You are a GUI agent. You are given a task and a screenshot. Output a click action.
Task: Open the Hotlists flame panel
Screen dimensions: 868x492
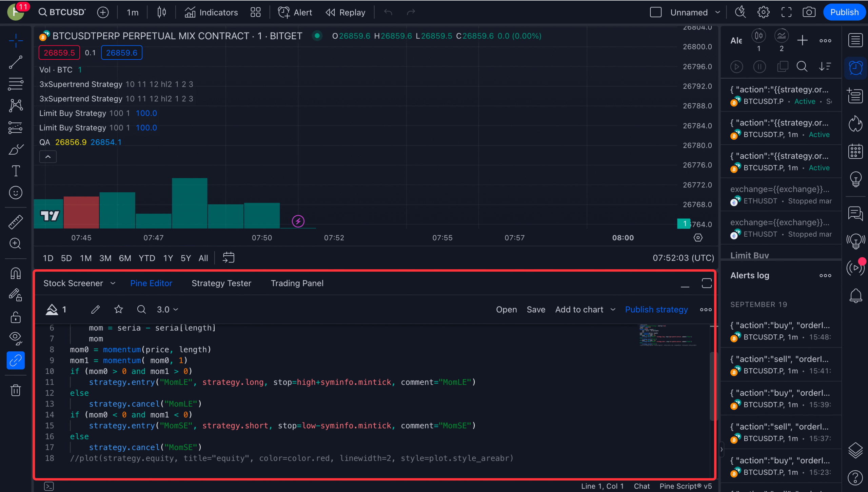click(x=855, y=123)
